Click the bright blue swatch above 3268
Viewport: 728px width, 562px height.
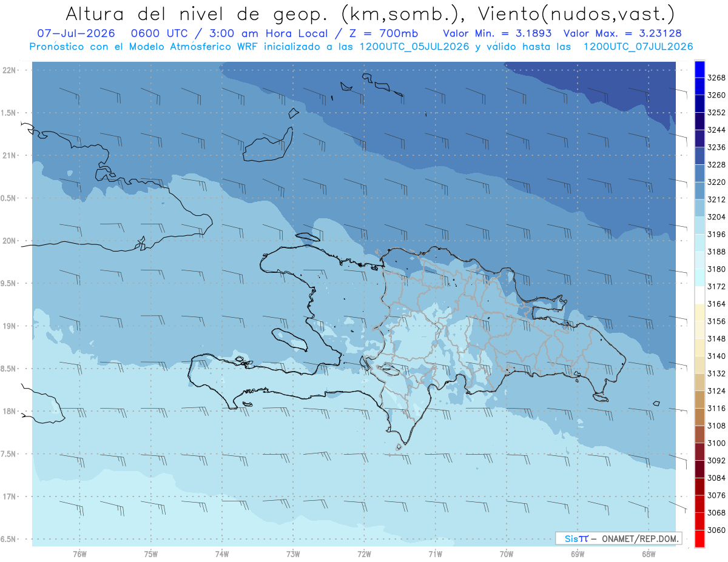point(699,69)
